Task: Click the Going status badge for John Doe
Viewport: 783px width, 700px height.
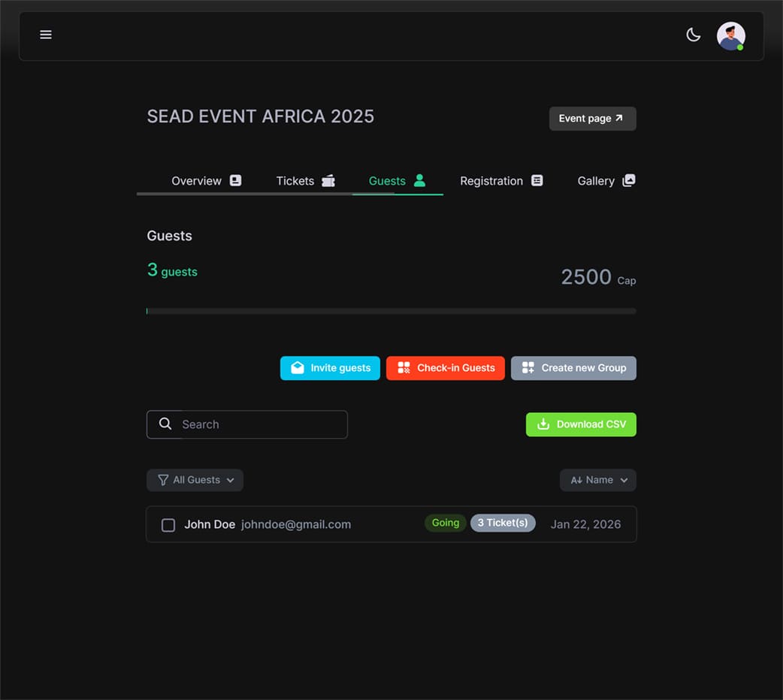Action: point(445,523)
